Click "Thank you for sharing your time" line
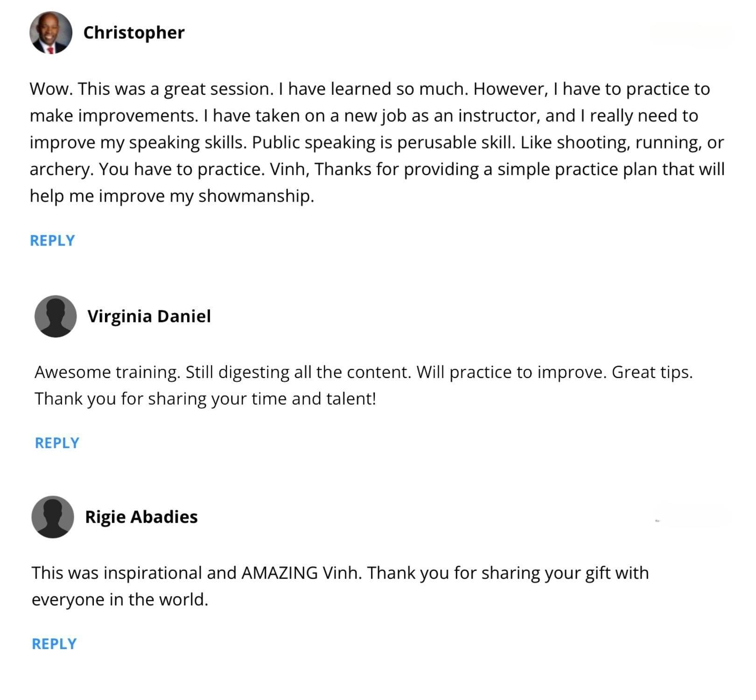756x700 pixels. tap(205, 399)
